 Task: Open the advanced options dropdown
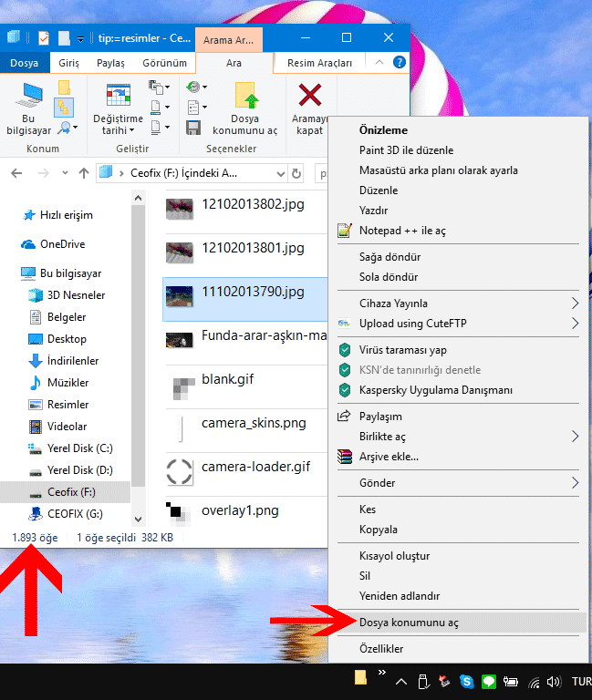pos(197,108)
